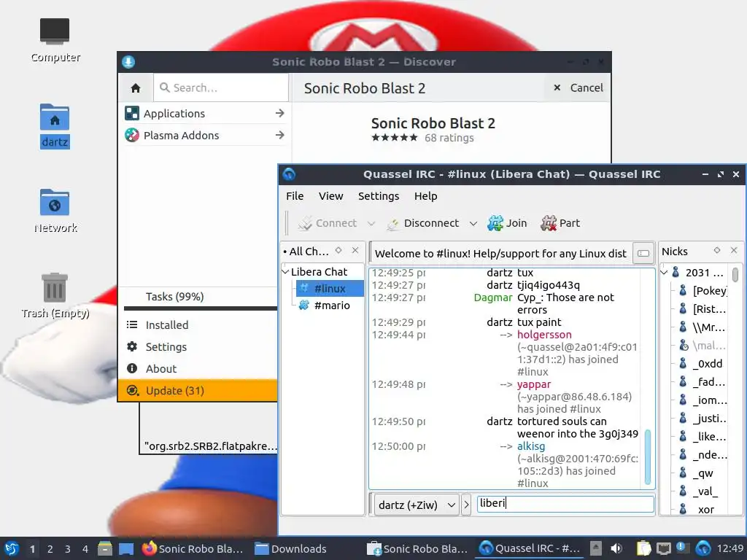Image resolution: width=747 pixels, height=560 pixels.
Task: Select the #linux channel
Action: coord(329,289)
